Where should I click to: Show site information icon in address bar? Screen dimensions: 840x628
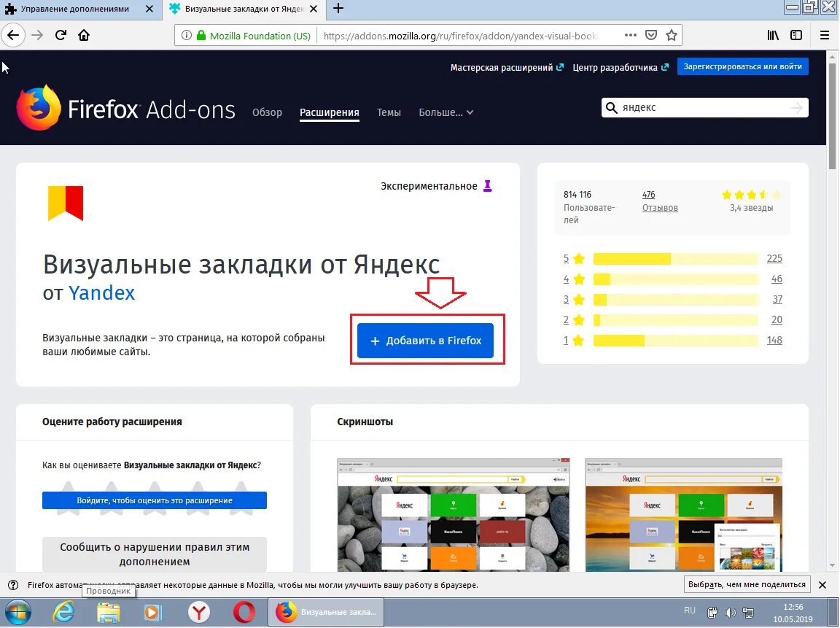point(187,35)
